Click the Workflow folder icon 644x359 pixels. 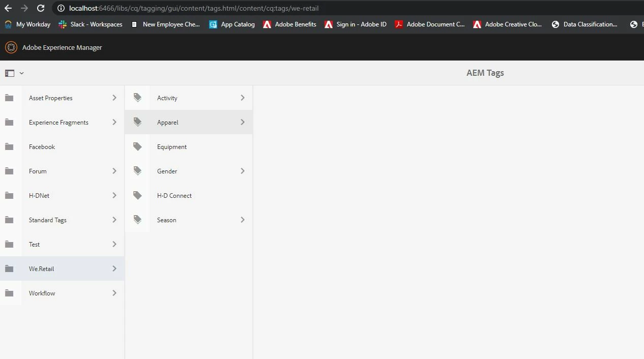pos(9,293)
